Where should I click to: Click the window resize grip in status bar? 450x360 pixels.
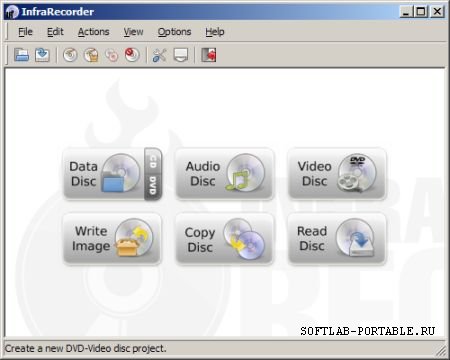[x=441, y=350]
